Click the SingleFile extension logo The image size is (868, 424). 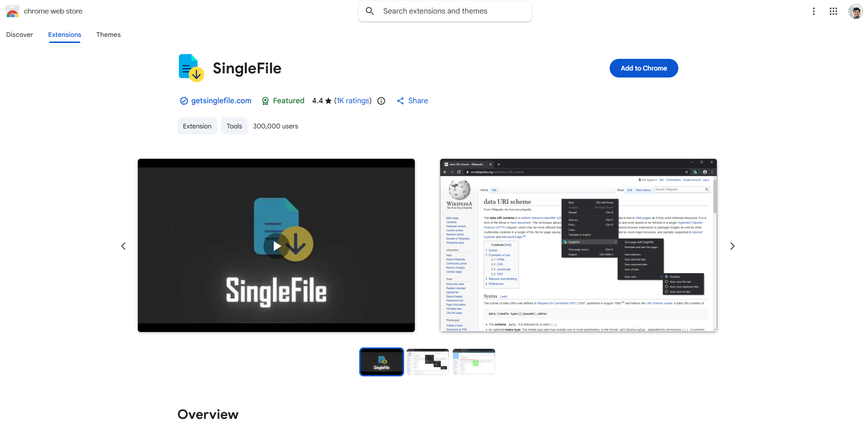click(191, 67)
